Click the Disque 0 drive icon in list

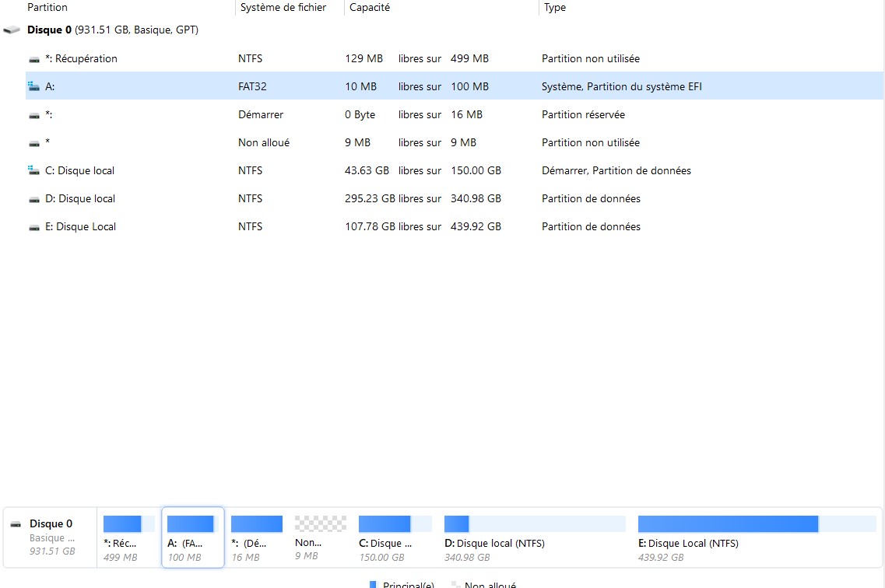point(12,30)
